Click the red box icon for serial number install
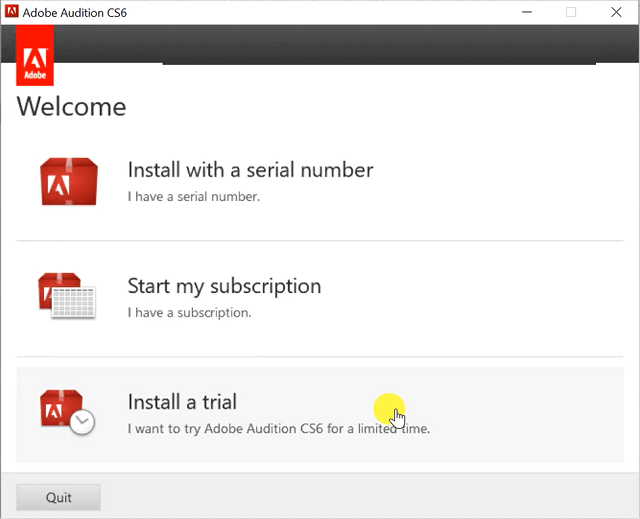The image size is (640, 519). point(68,181)
